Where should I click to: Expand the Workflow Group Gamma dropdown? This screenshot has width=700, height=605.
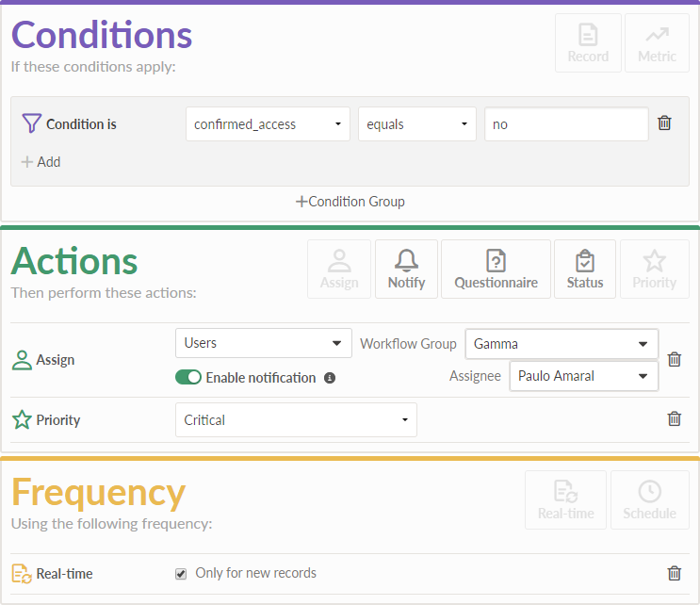561,344
